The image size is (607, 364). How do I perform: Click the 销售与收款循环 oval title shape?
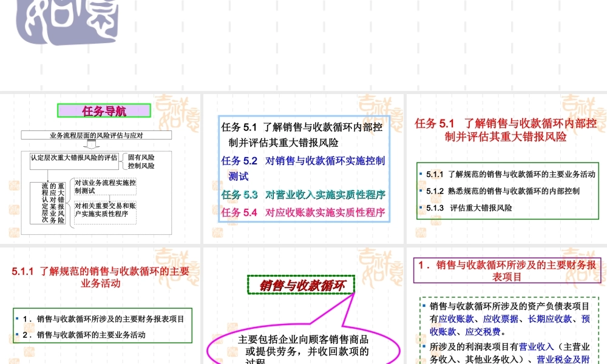300,283
